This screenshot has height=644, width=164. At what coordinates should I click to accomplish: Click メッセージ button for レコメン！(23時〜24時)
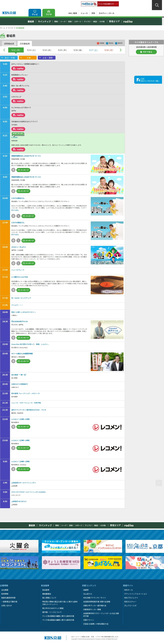tap(23, 448)
